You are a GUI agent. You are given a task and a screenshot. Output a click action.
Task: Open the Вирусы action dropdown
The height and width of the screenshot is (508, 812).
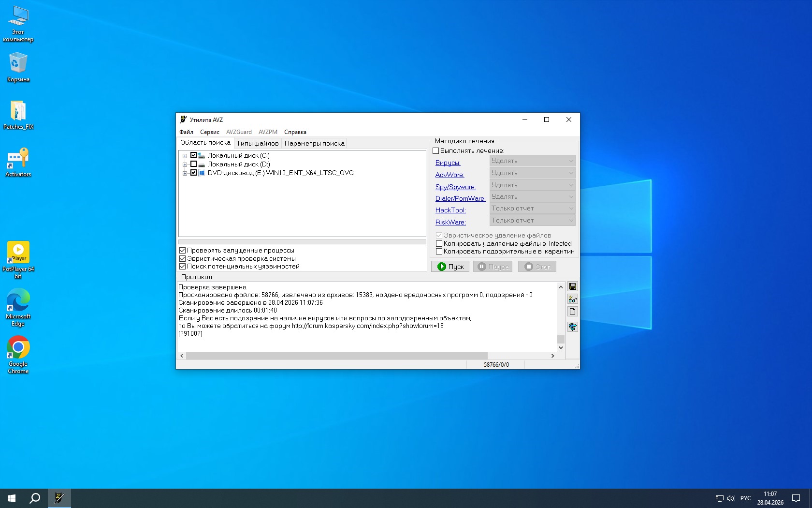pos(532,161)
